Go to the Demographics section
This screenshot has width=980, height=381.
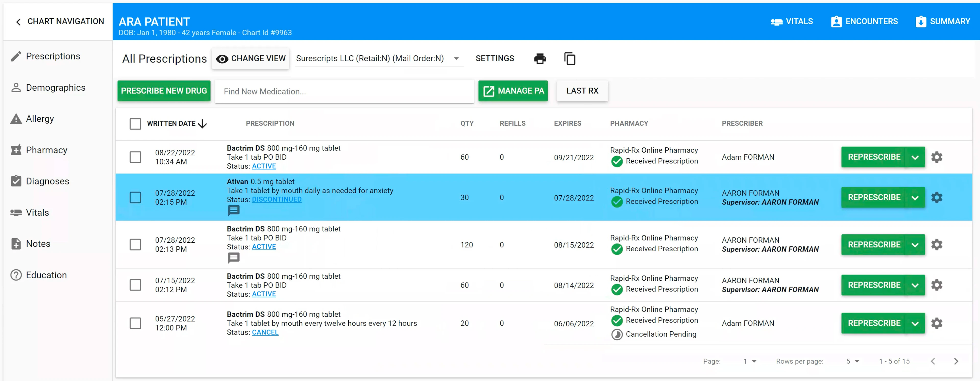(16, 87)
